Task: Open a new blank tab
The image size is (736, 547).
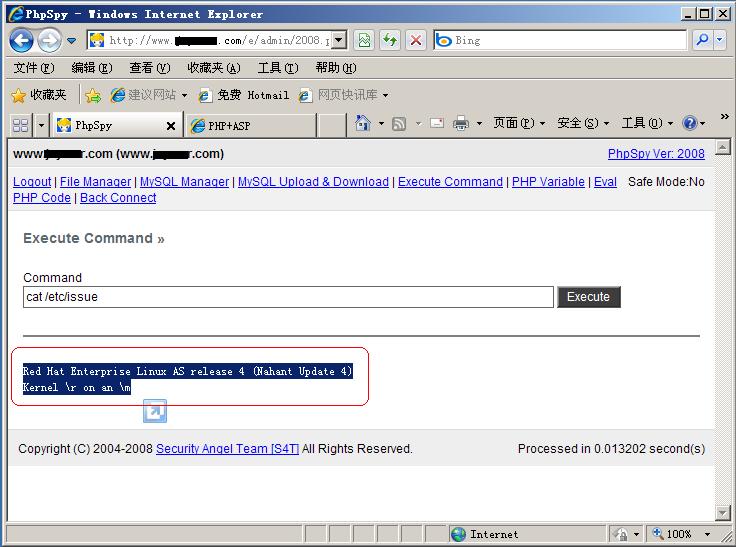Action: pyautogui.click(x=332, y=126)
